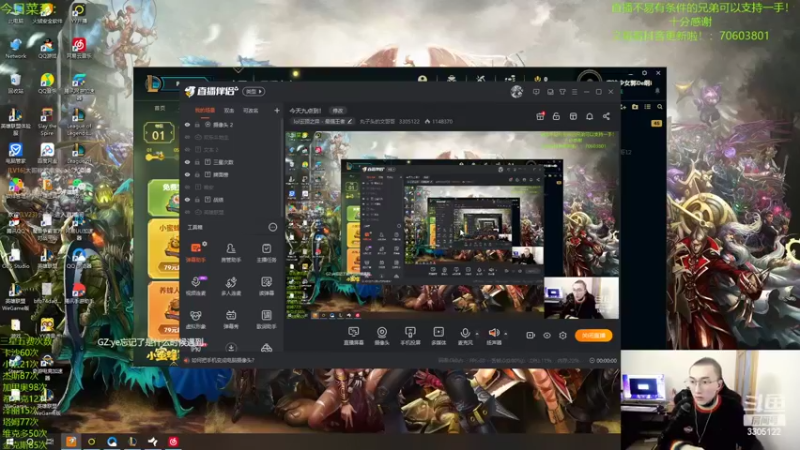The height and width of the screenshot is (450, 800).
Task: Click the box icon left of the bell
Action: [573, 116]
